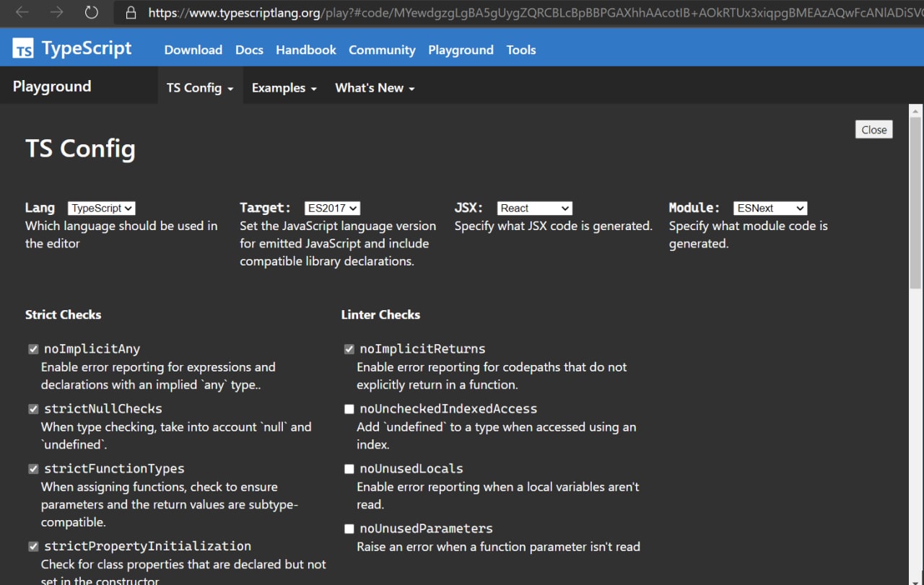Click the 'Module:' label
This screenshot has width=924, height=585.
(x=694, y=208)
